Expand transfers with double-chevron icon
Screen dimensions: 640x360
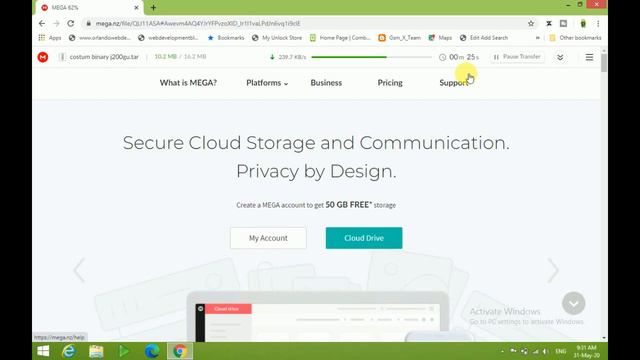(x=560, y=57)
